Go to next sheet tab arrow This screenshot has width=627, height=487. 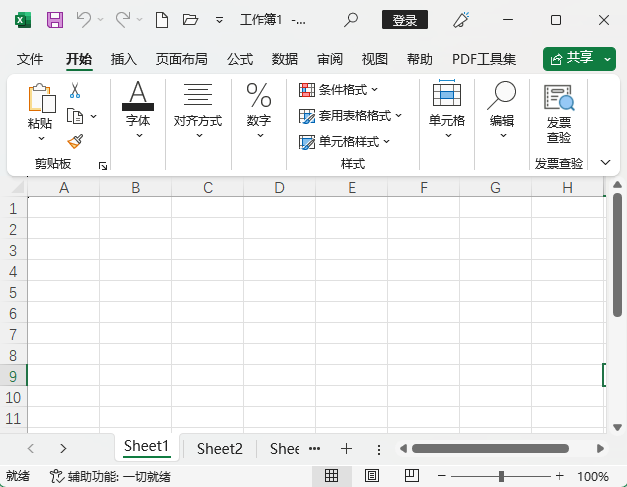(63, 448)
